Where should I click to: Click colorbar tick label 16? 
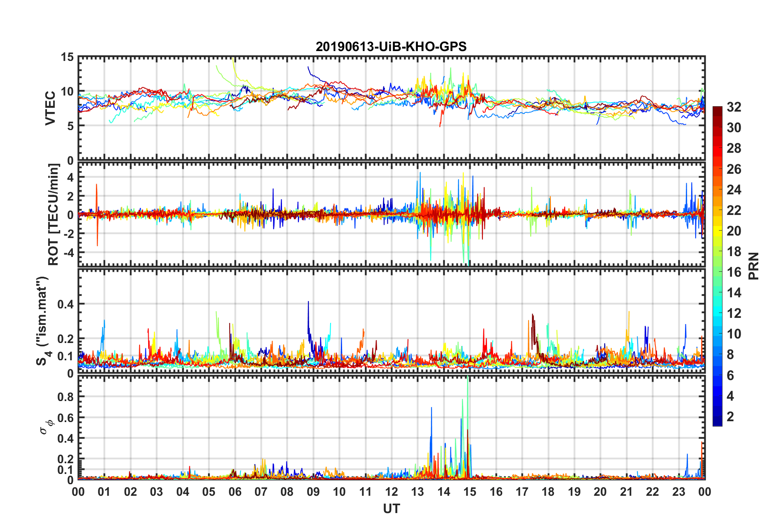(x=734, y=272)
